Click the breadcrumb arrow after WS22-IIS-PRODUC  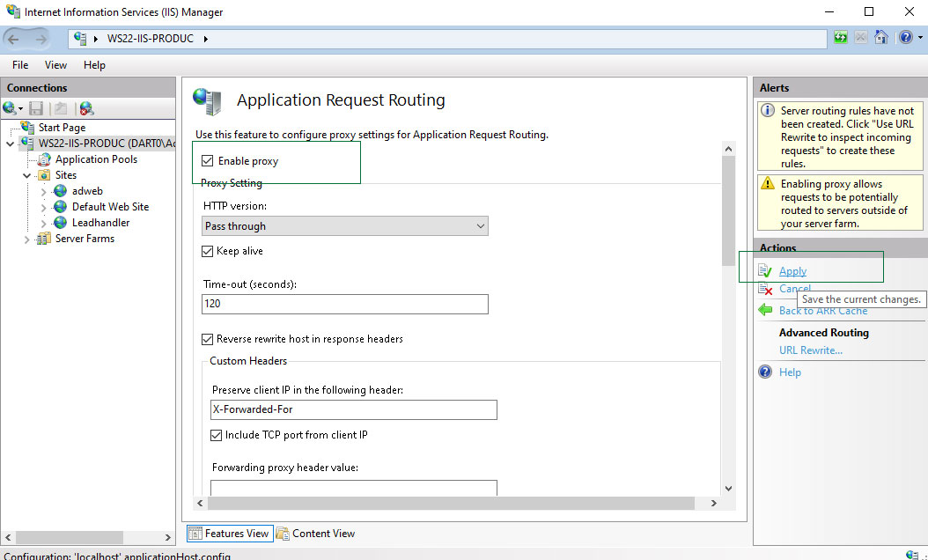[205, 39]
